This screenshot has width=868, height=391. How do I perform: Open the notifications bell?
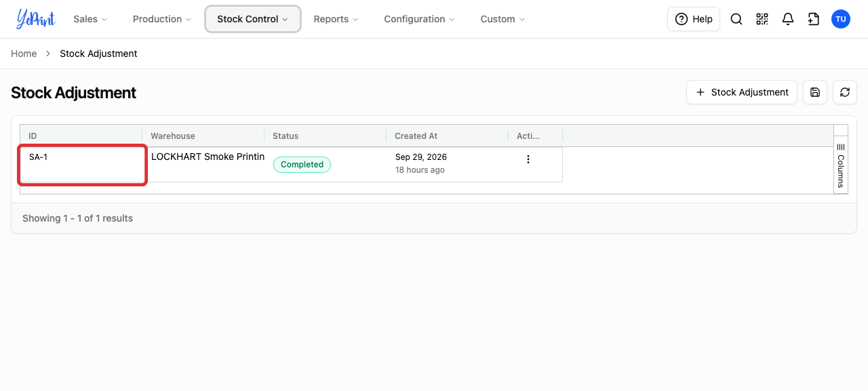[788, 19]
